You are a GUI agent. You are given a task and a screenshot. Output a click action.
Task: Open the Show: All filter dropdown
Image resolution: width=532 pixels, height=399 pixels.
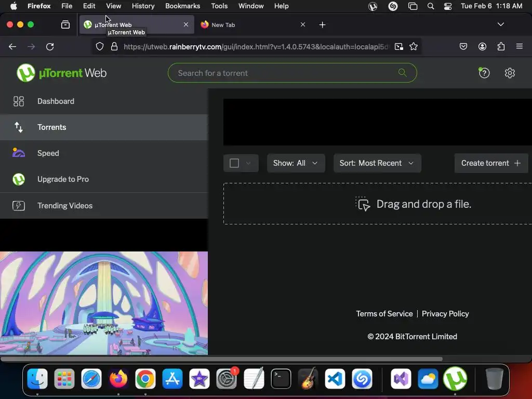tap(296, 163)
